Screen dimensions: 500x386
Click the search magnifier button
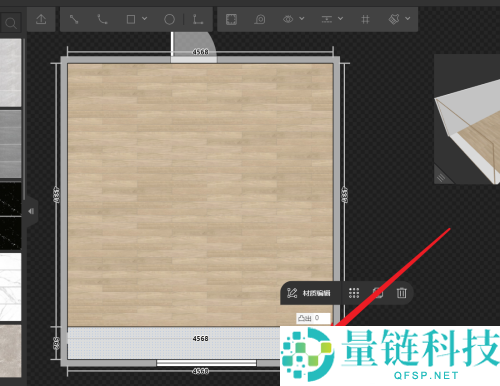coord(11,23)
